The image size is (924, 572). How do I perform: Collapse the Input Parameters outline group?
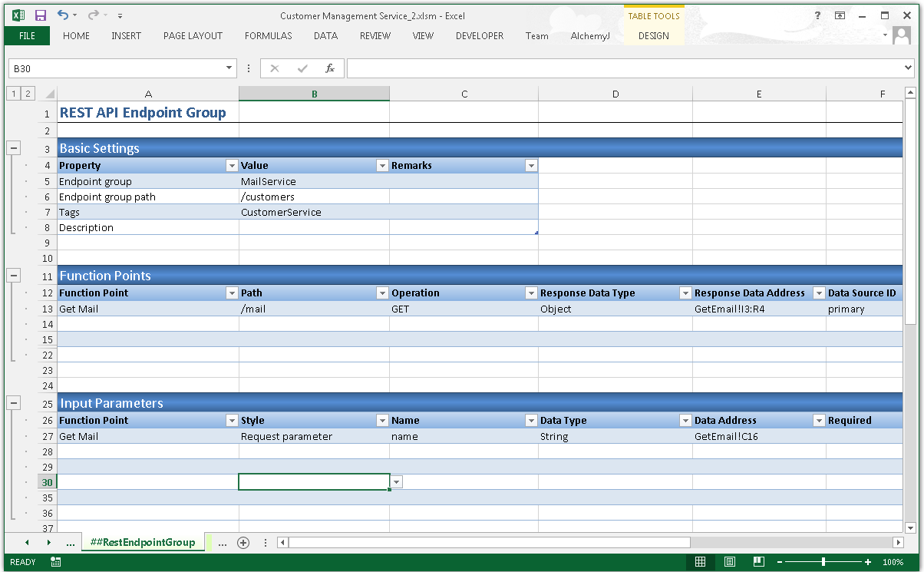[x=14, y=403]
